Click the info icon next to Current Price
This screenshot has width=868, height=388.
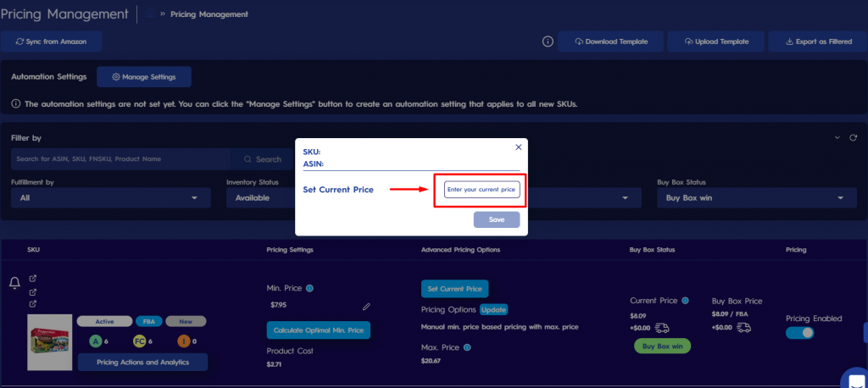[x=685, y=301]
